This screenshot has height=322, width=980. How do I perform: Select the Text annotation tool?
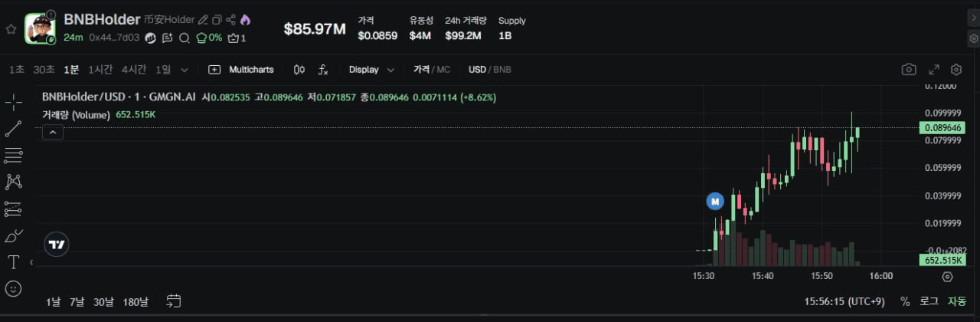coord(13,262)
